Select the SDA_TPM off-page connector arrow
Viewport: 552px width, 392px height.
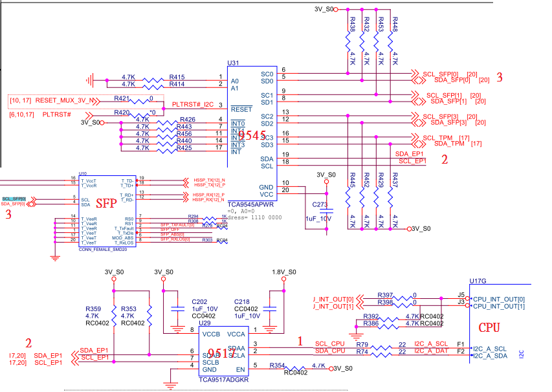point(417,142)
